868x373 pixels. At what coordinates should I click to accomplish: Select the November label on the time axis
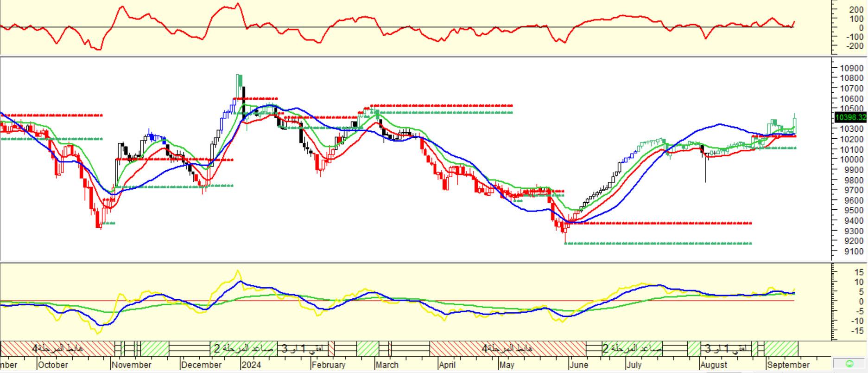132,365
